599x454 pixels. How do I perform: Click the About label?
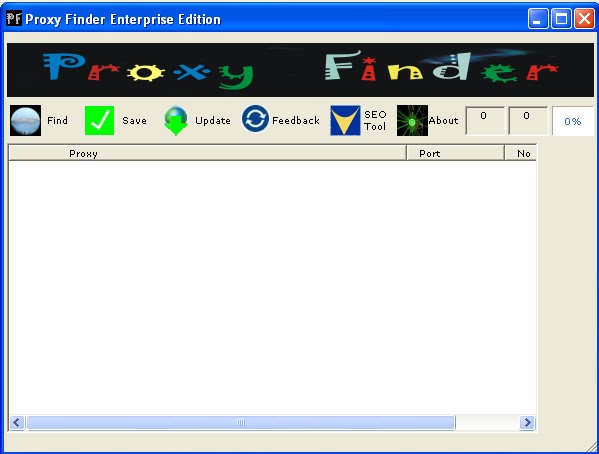pos(443,121)
